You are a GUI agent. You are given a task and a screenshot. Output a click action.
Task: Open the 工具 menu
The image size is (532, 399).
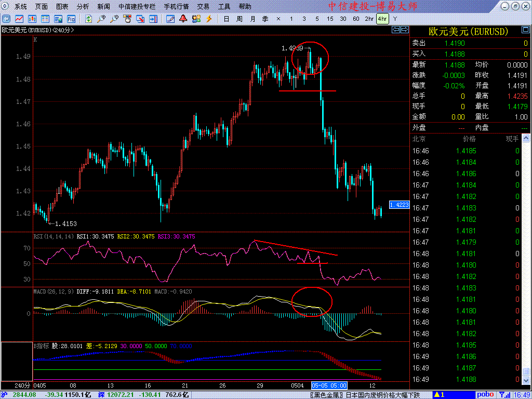point(224,6)
